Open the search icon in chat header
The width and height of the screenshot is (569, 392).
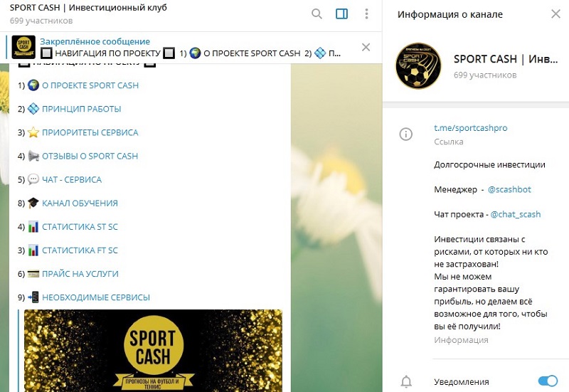[x=317, y=14]
